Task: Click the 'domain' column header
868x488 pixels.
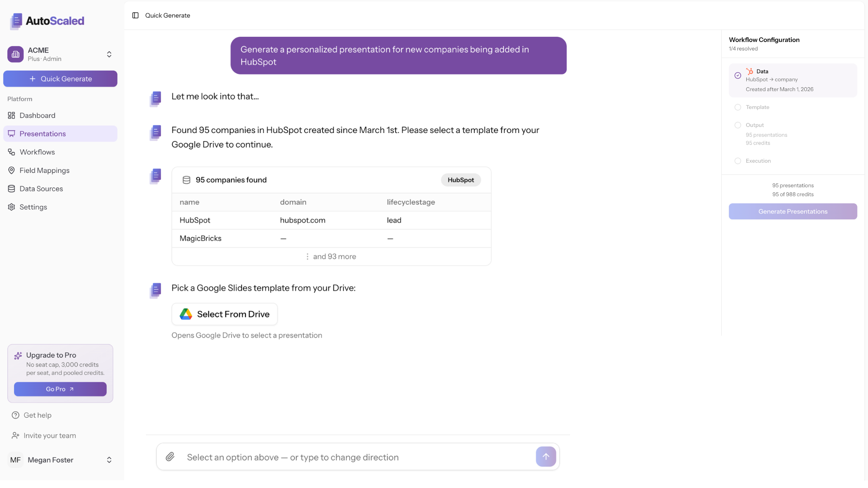Action: [x=293, y=202]
